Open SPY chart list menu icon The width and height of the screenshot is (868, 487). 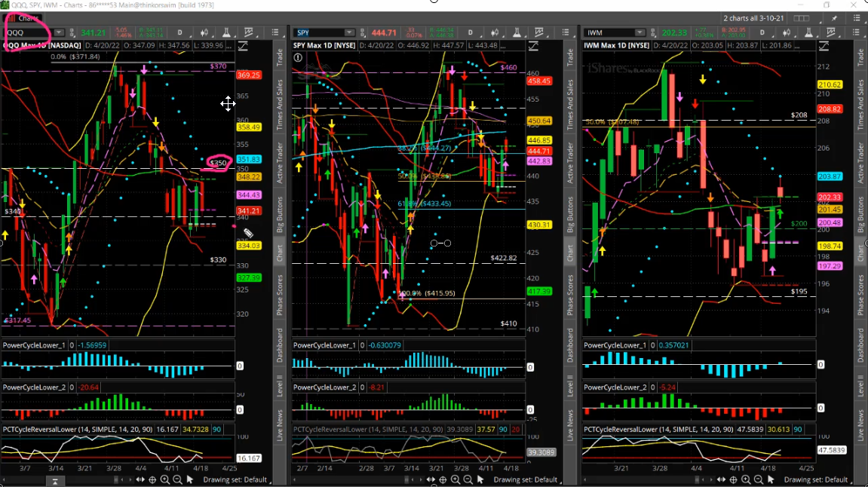[x=565, y=32]
